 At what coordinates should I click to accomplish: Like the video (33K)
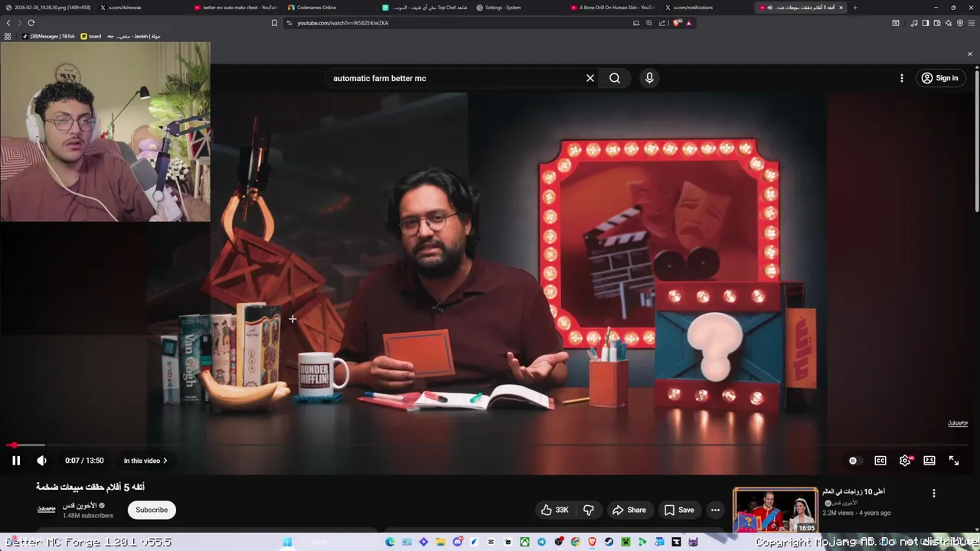click(554, 510)
